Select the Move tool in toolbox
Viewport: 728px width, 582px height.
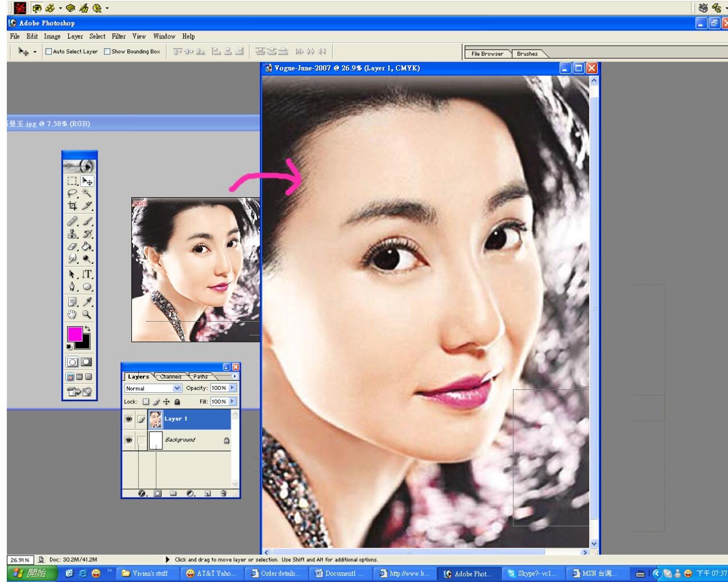pyautogui.click(x=87, y=181)
